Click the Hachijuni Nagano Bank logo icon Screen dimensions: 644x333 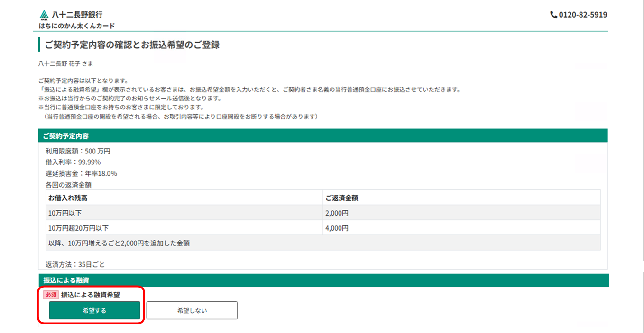click(44, 15)
